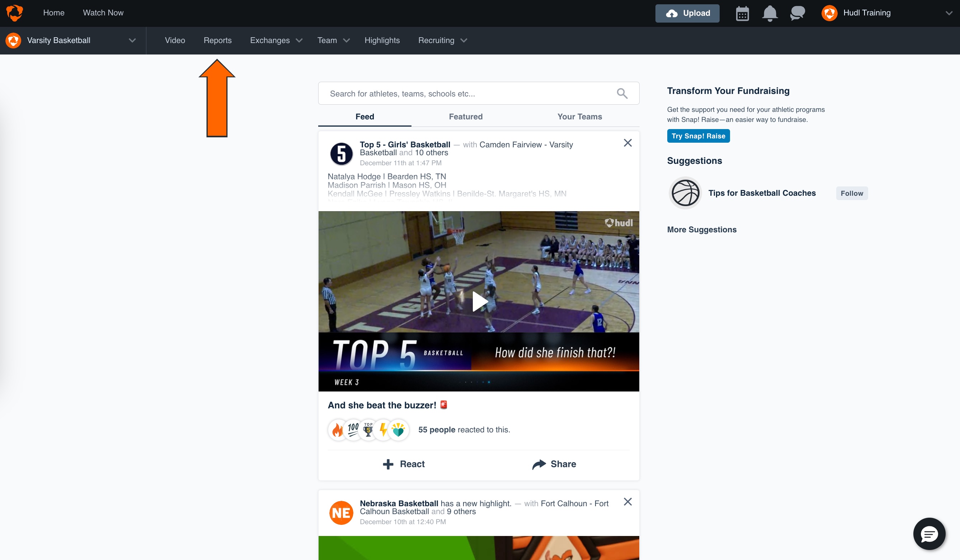Open the Top 5 - Girls' Basketball profile link

[405, 145]
